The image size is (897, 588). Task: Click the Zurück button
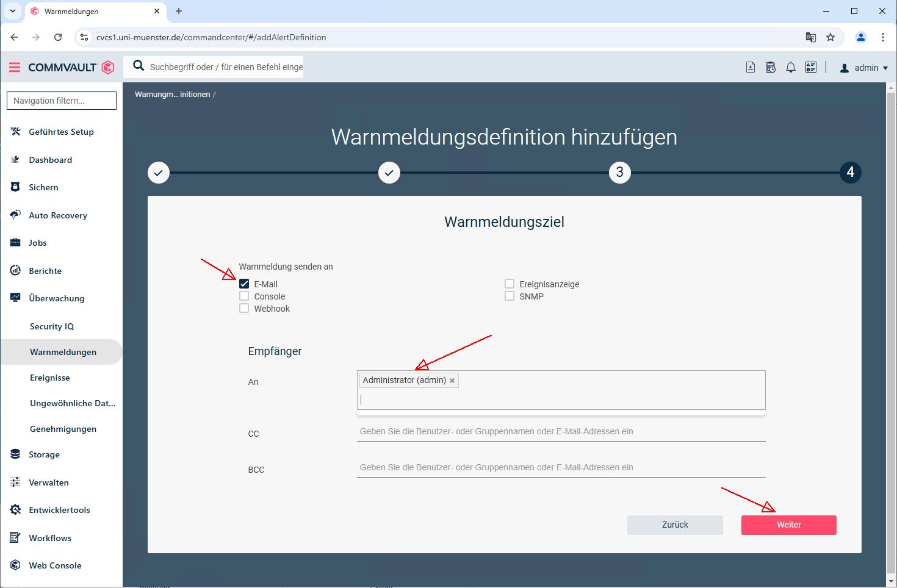(x=674, y=525)
